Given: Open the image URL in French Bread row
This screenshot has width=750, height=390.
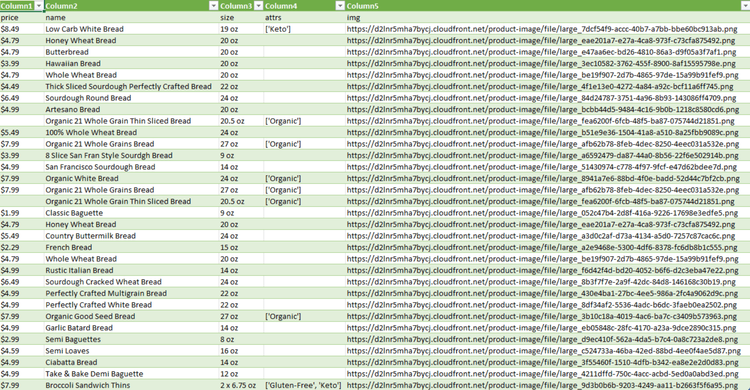Looking at the screenshot, I should [x=542, y=247].
